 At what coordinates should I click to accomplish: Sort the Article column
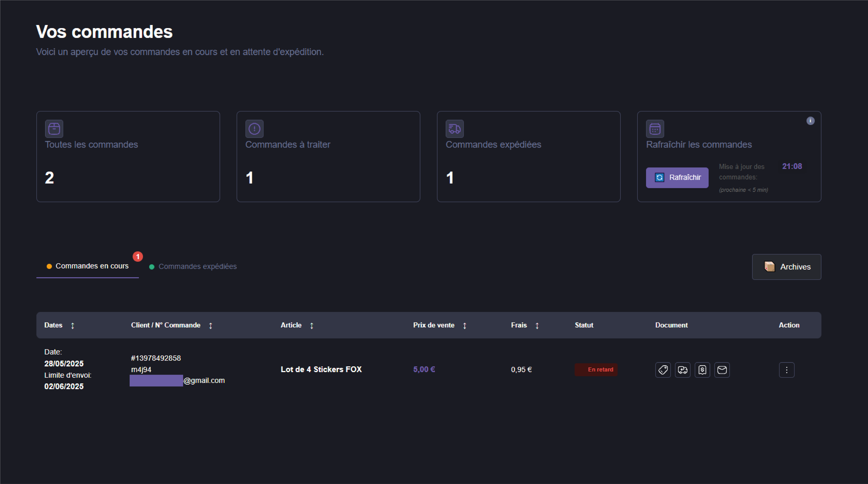click(311, 325)
